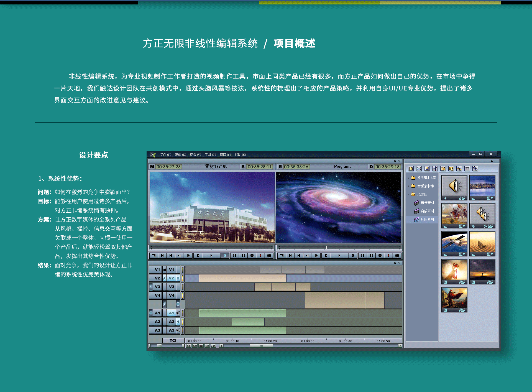Click fifth timeline tool icon below TCI ruler
The image size is (532, 392).
coord(213,346)
